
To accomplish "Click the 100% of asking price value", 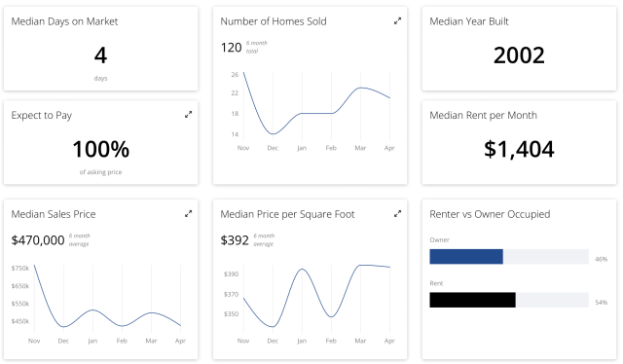I will coord(101,150).
